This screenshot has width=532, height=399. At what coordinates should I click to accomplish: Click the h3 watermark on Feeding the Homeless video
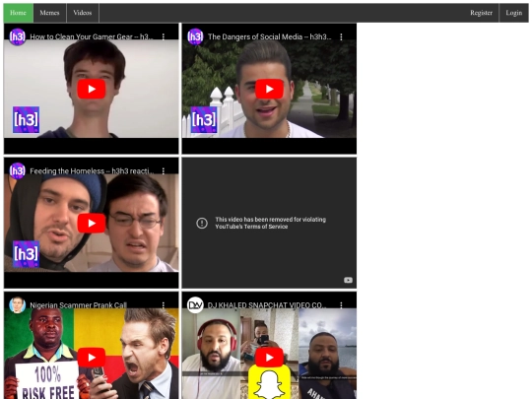pyautogui.click(x=27, y=254)
